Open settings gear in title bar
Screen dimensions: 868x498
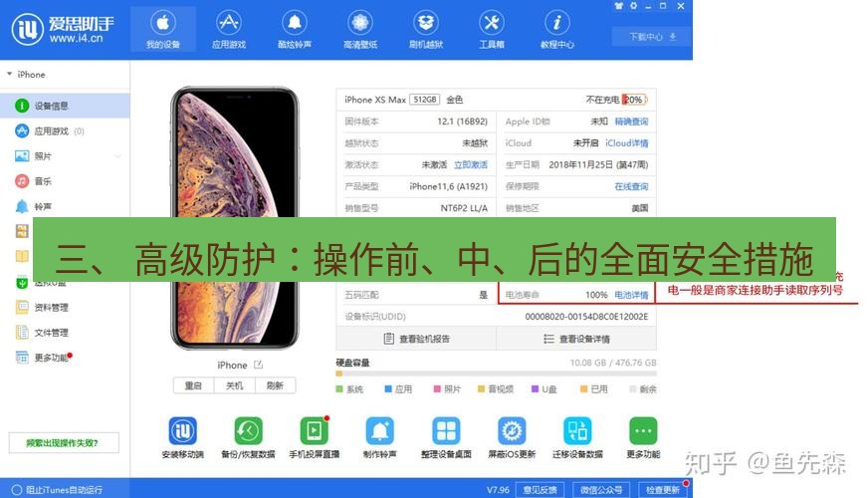pos(634,6)
